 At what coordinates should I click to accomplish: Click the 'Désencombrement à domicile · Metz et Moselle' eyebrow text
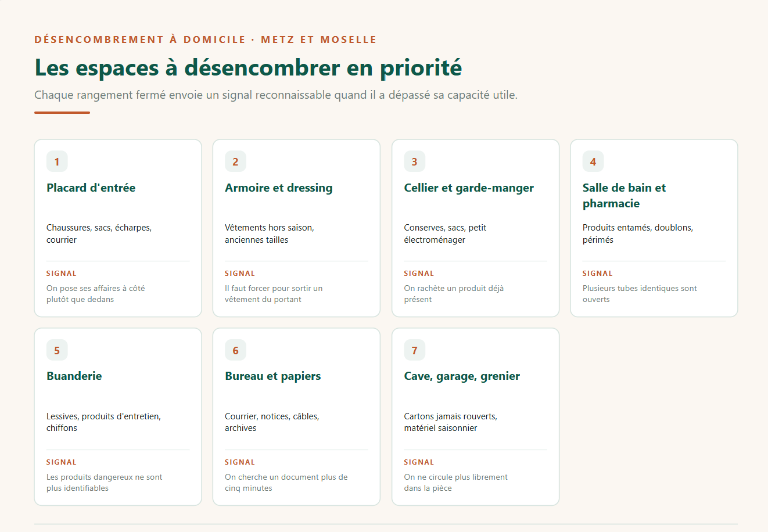206,39
